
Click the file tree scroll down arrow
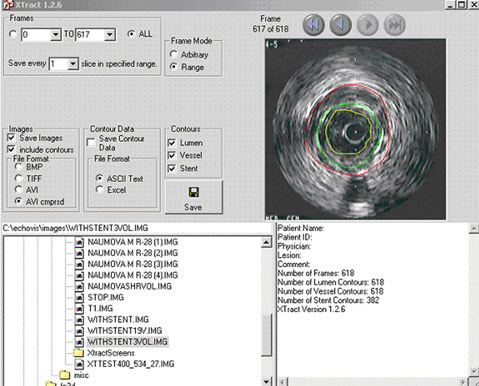click(x=266, y=381)
